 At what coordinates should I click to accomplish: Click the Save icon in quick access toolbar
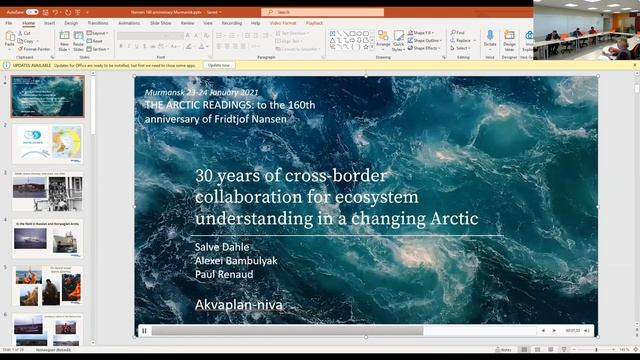coord(45,12)
